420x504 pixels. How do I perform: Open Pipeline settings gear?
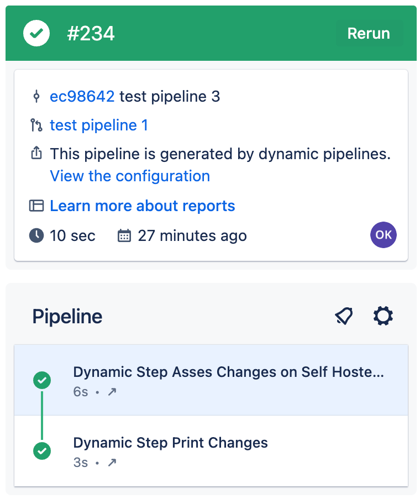[383, 316]
